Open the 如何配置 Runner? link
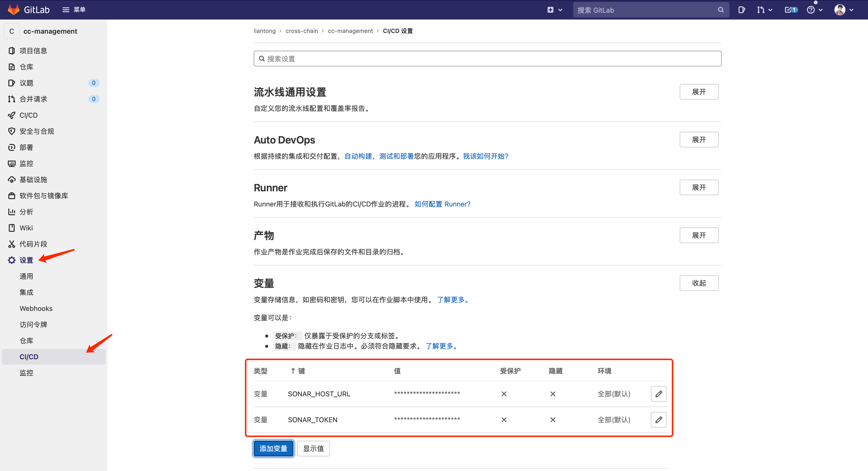The height and width of the screenshot is (471, 868). (442, 204)
